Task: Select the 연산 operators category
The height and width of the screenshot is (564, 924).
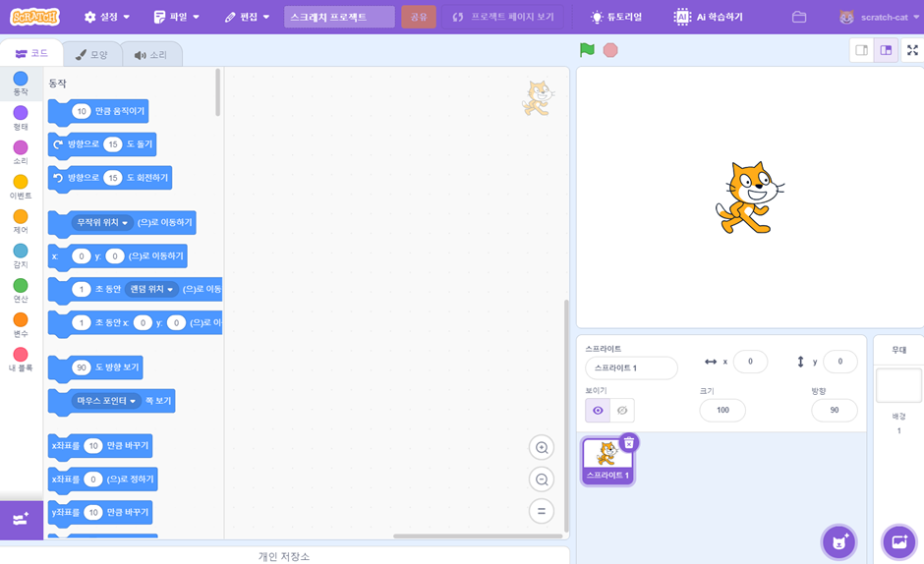Action: 21,291
